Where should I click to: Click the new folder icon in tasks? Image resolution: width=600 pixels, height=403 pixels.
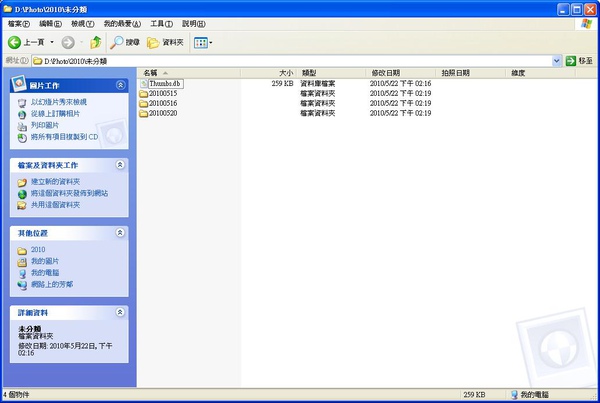point(22,183)
